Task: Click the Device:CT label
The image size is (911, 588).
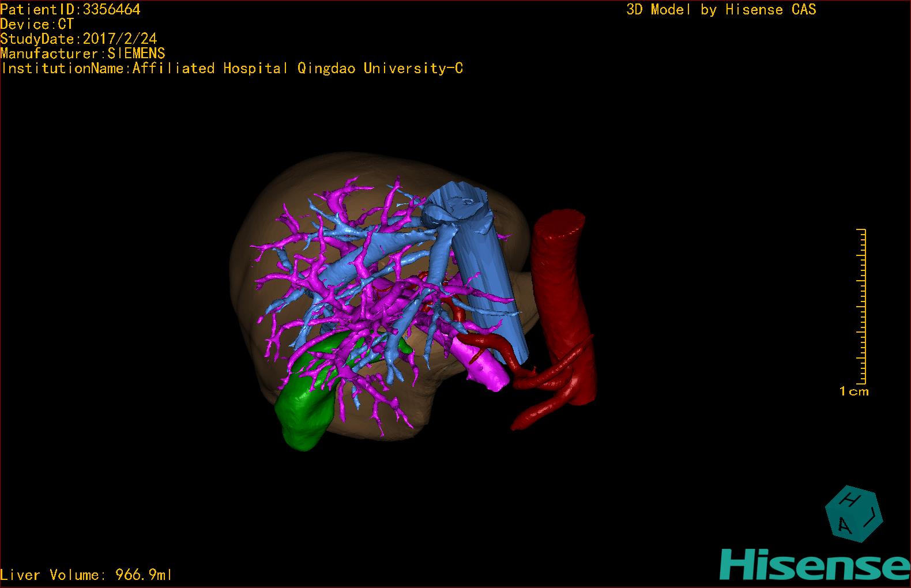Action: (37, 24)
